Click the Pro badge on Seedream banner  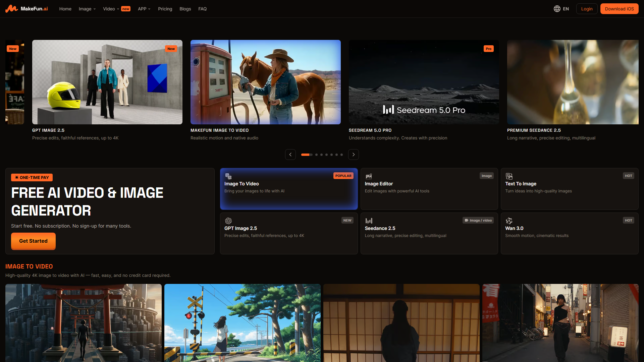pyautogui.click(x=489, y=49)
